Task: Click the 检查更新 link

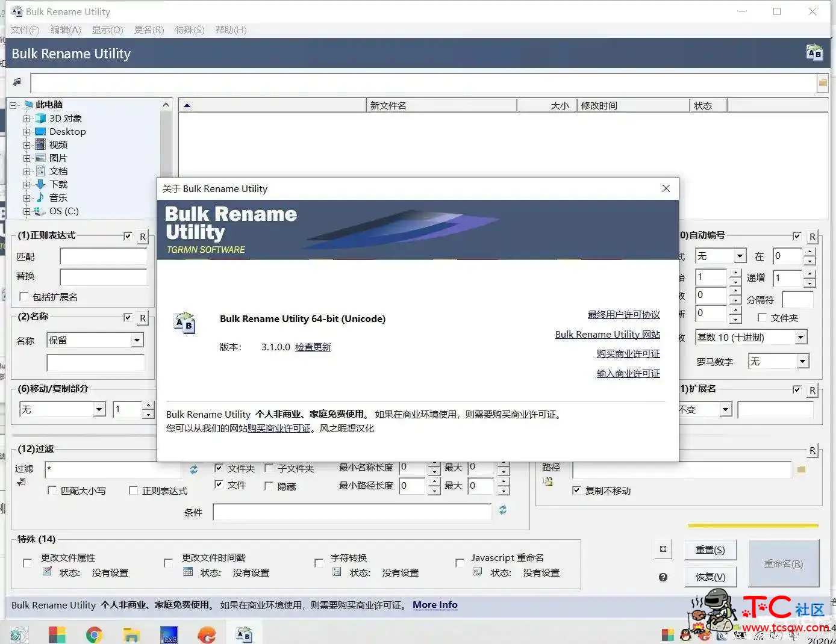Action: click(x=313, y=347)
